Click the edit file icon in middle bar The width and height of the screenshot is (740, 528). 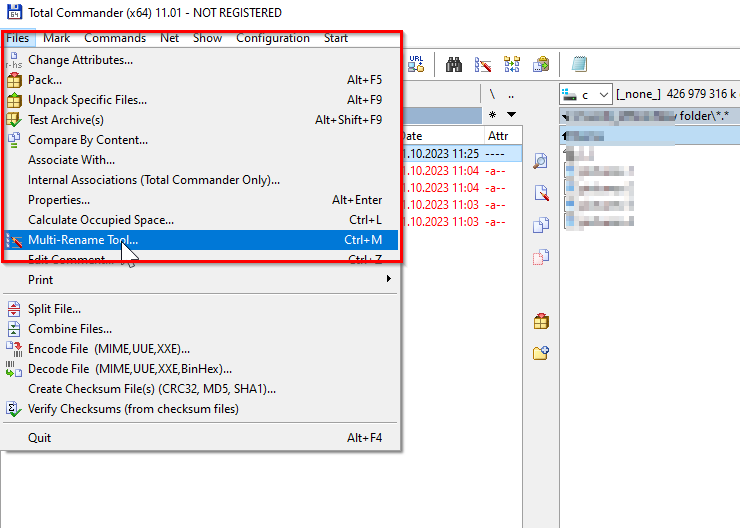coord(541,193)
